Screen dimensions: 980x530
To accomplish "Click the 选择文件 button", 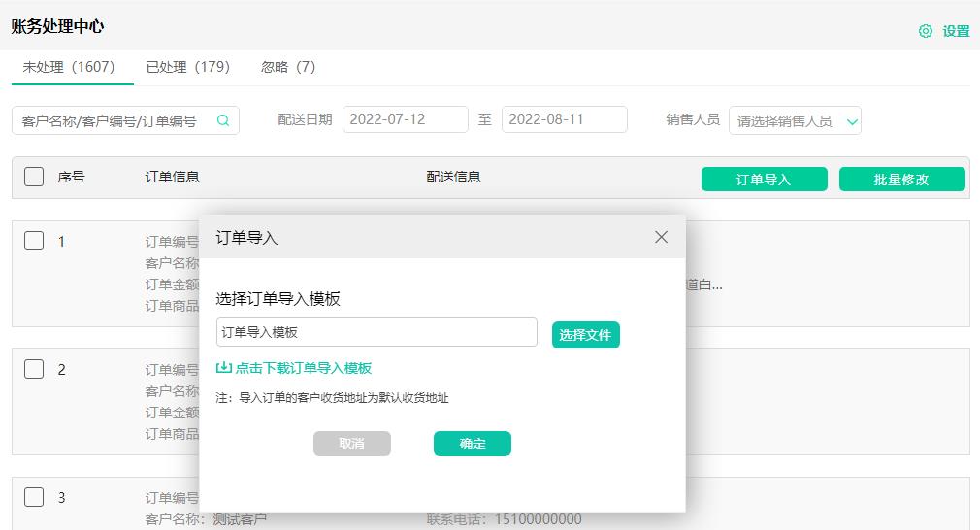I will coord(586,335).
